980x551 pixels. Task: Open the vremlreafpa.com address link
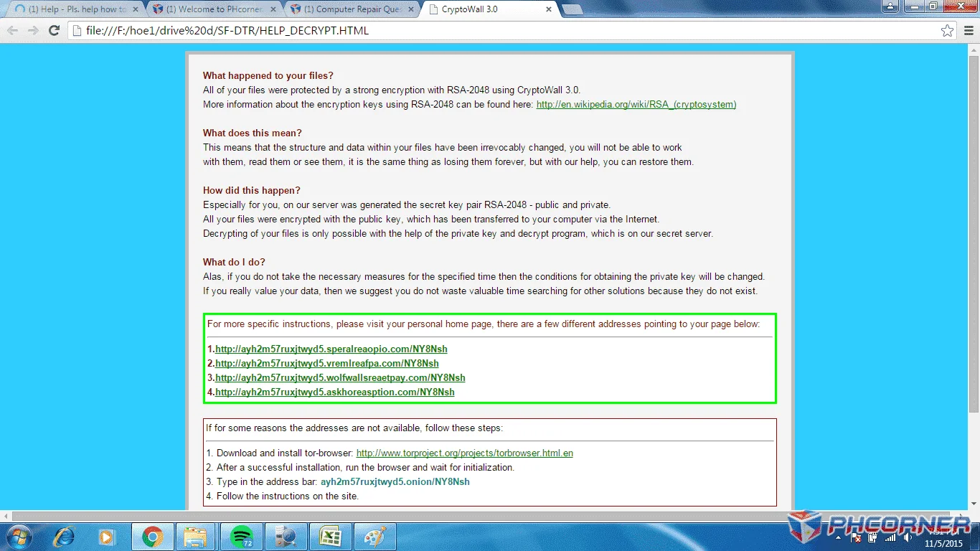point(327,364)
